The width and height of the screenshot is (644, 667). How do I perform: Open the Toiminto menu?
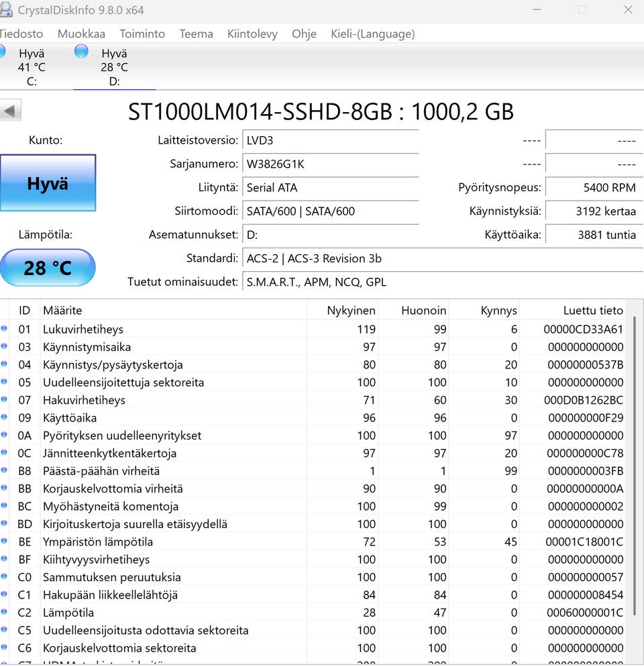[142, 34]
